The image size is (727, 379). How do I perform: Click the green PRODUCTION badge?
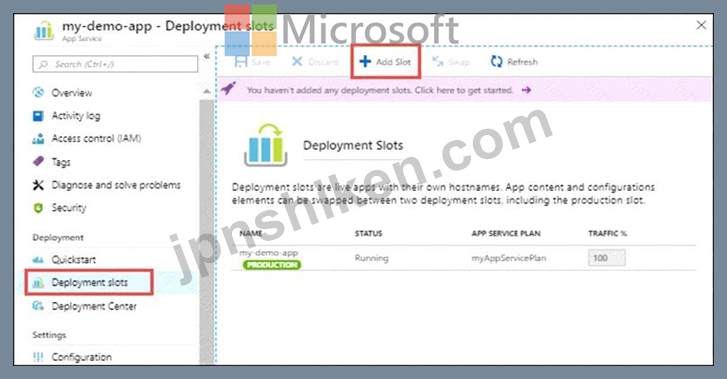[272, 265]
